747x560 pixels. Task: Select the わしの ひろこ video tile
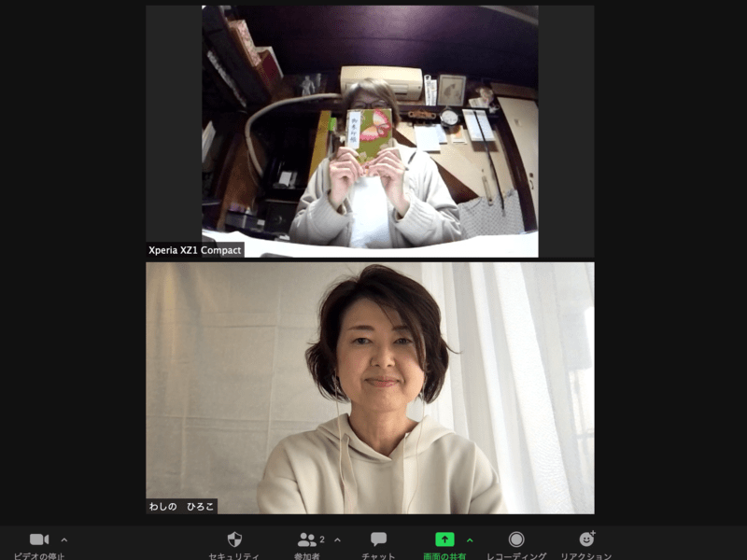(x=370, y=387)
